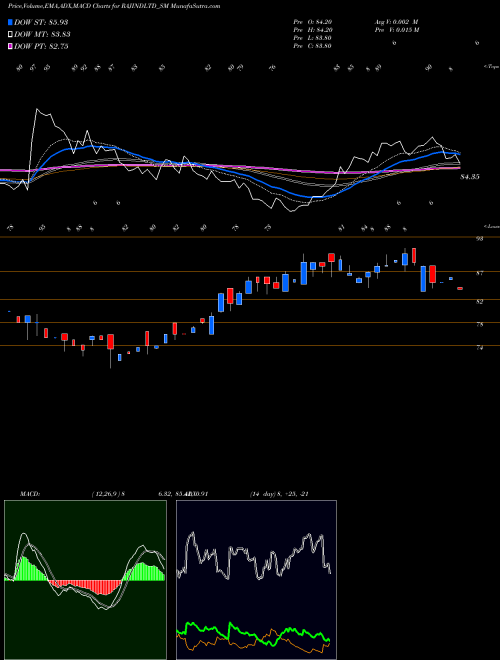This screenshot has width=500, height=660.
Task: Click the 'MACD:' panel label
Action: point(29,494)
